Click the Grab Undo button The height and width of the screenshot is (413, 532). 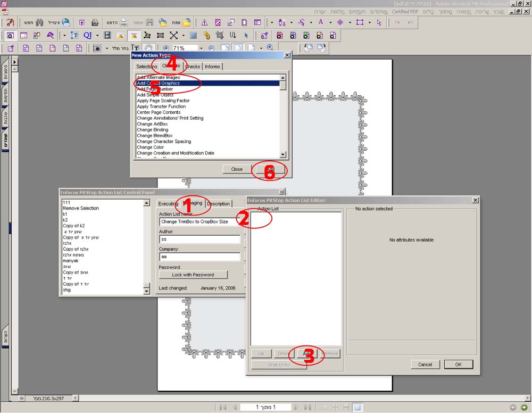point(279,365)
